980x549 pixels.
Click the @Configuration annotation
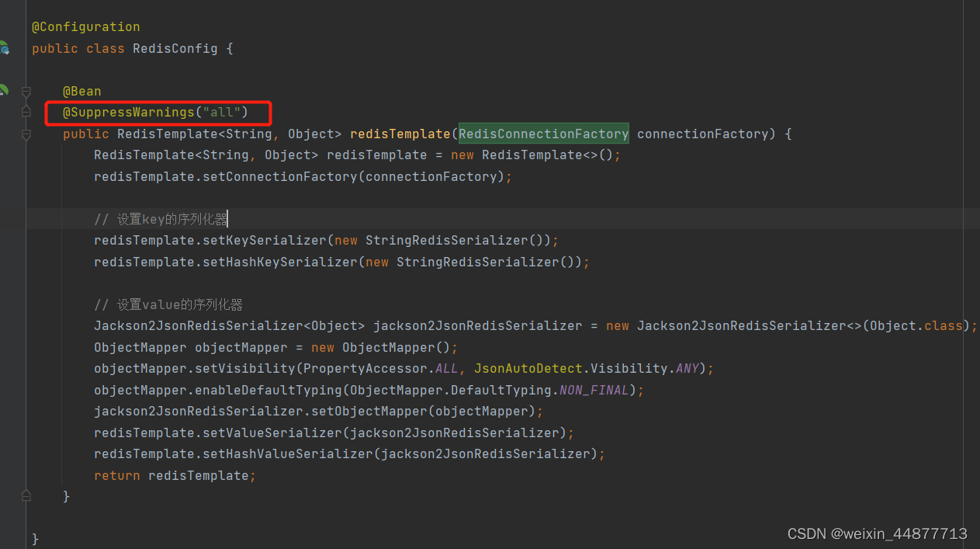(x=85, y=26)
